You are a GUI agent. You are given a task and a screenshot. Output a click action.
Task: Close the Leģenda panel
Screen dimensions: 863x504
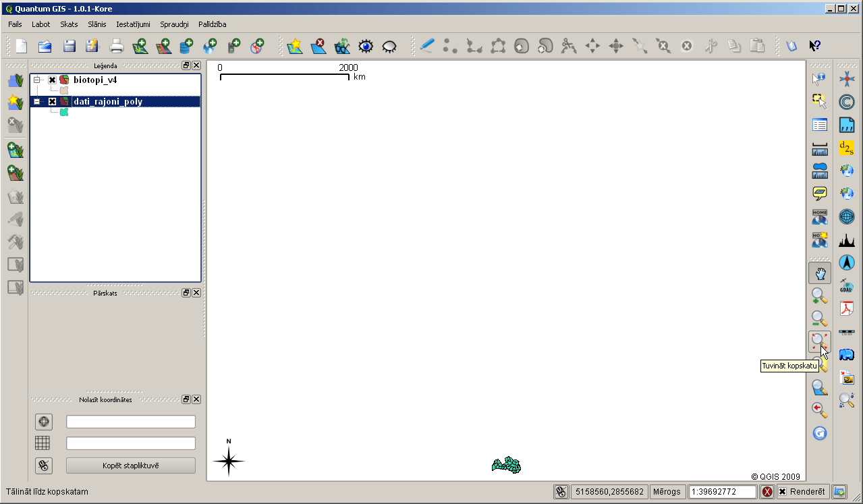point(196,65)
